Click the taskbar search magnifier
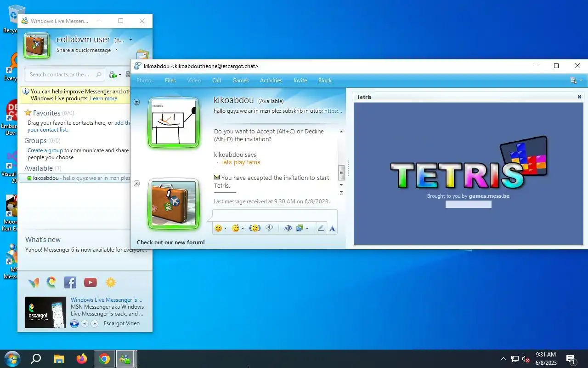 [36, 359]
